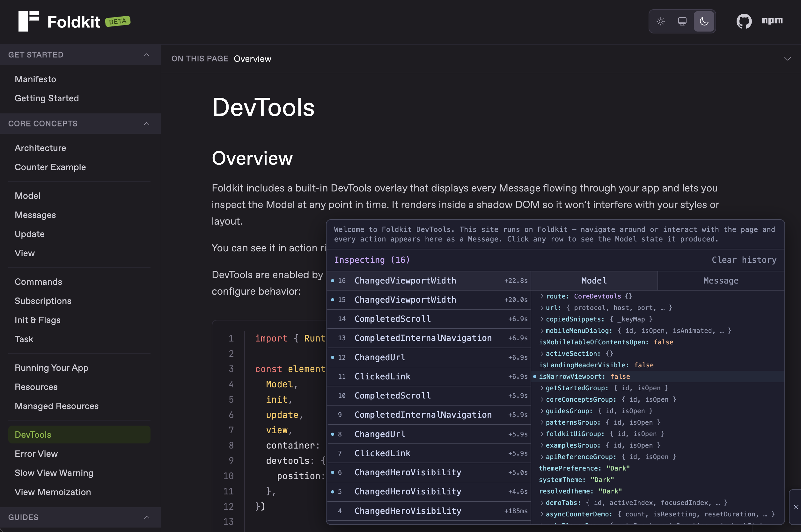Collapse the CORE CONCEPTS sidebar section
Screen dimensions: 801x532
coord(146,124)
